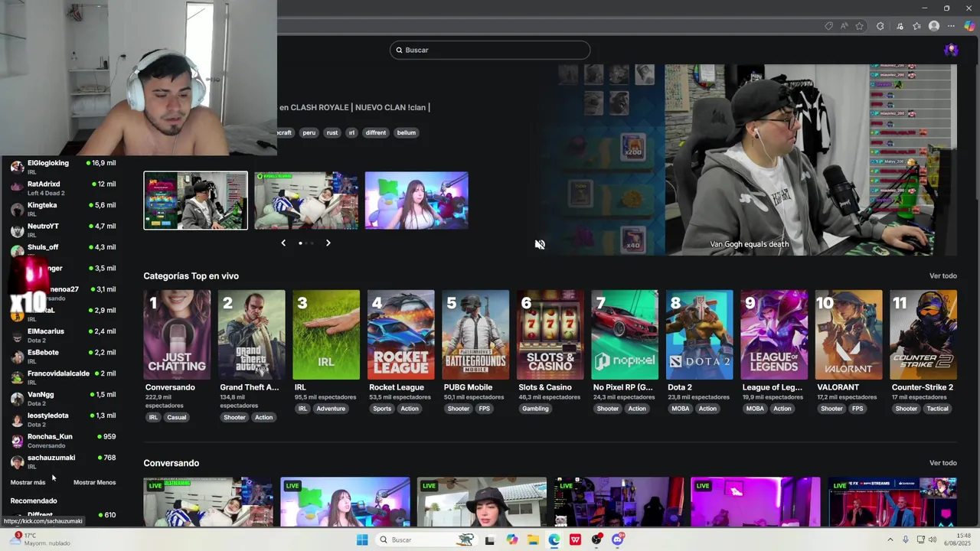This screenshot has height=551, width=980.
Task: Click the Adventure tag under IRL
Action: click(x=331, y=409)
